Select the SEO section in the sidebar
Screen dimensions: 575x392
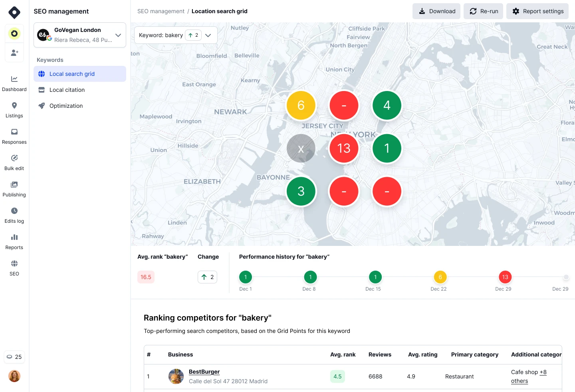pyautogui.click(x=14, y=267)
